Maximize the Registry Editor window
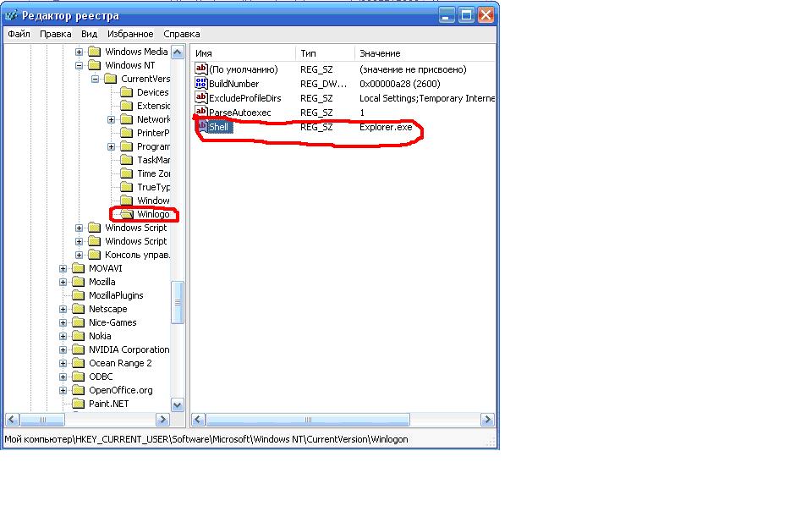812x517 pixels. (x=466, y=15)
